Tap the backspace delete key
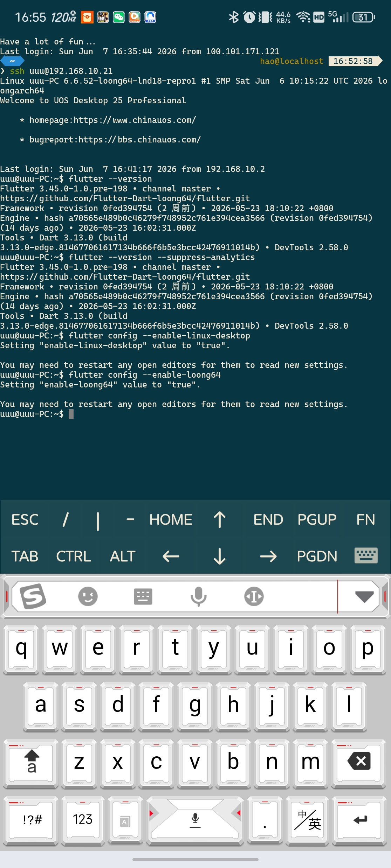391x868 pixels. tap(359, 764)
